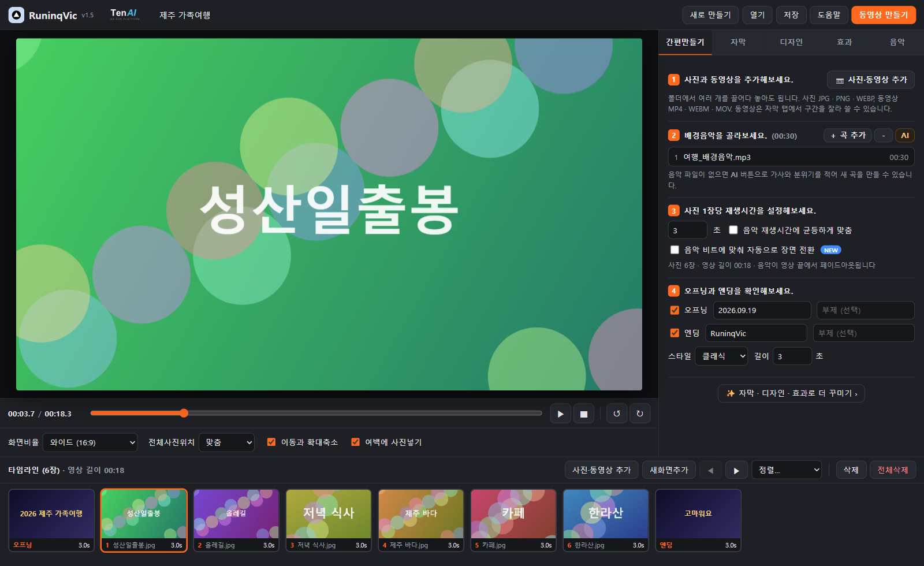
Task: Click the seconds-per-photo input field
Action: click(x=687, y=230)
